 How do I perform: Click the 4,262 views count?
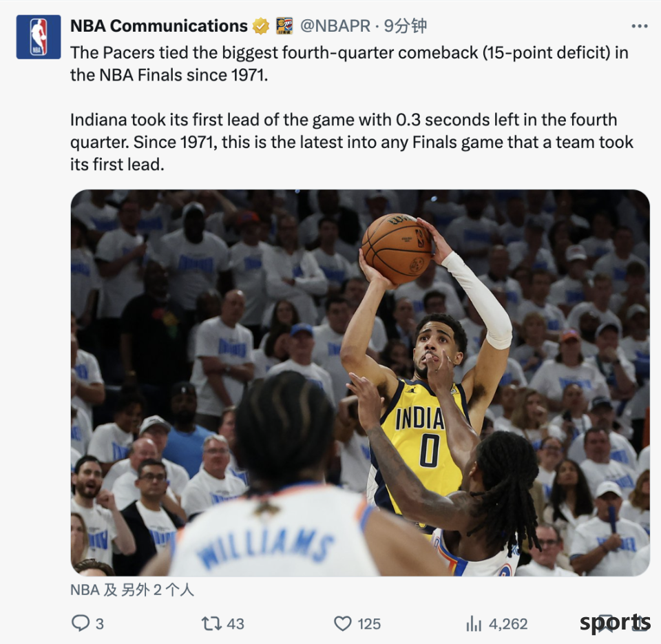click(x=508, y=624)
